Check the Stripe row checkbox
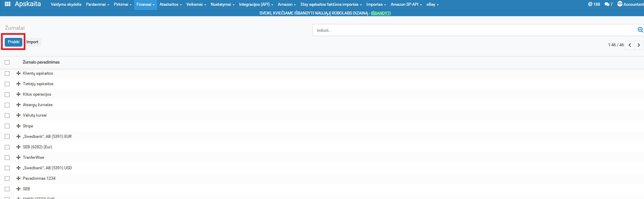The width and height of the screenshot is (644, 199). point(7,126)
